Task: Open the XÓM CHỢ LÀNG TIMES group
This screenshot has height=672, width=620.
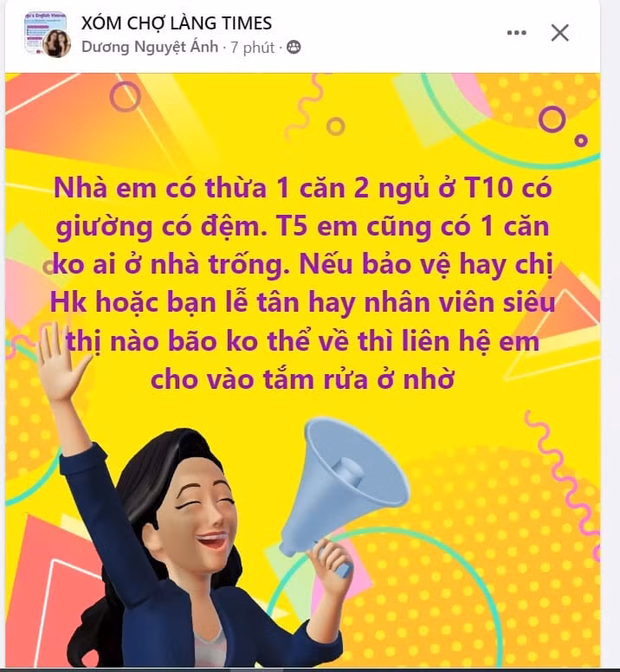Action: [177, 23]
